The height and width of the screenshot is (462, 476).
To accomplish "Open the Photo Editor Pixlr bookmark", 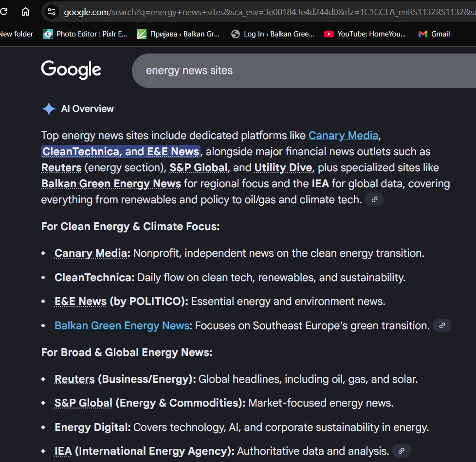I will [85, 34].
